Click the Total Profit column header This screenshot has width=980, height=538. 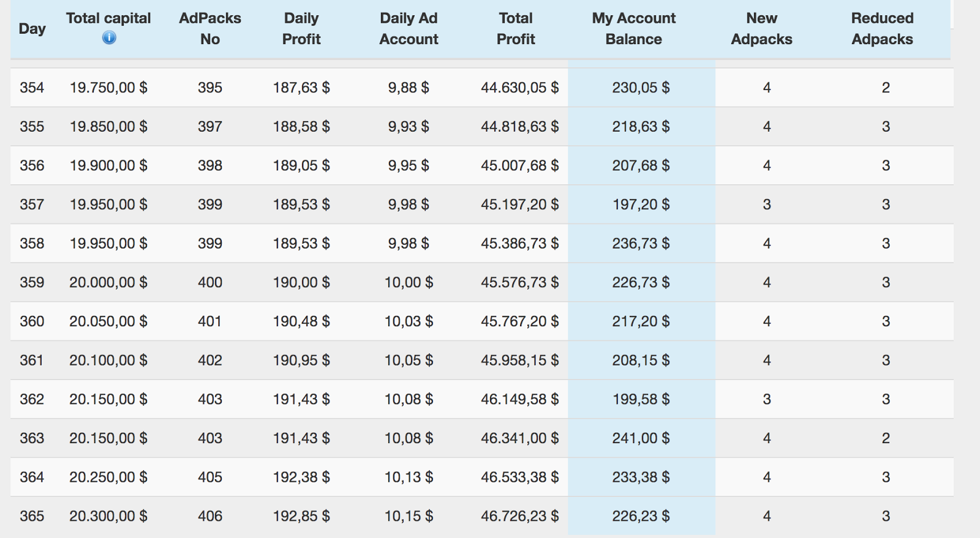click(x=516, y=29)
